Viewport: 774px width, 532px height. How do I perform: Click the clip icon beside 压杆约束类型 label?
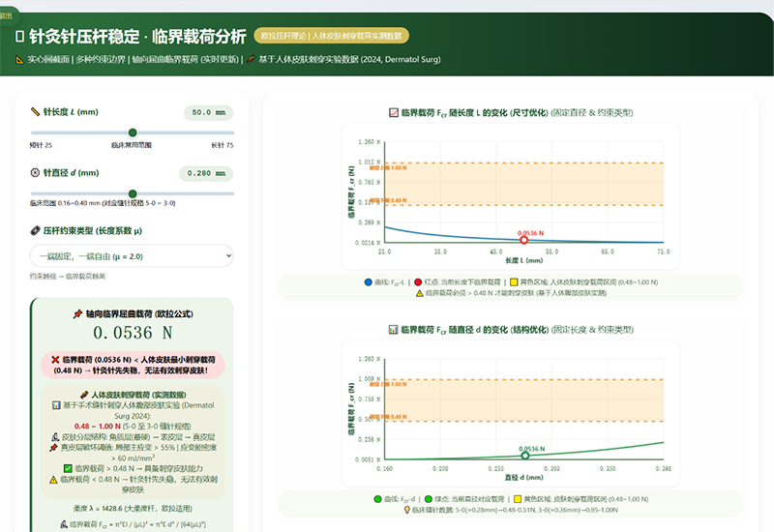point(35,230)
